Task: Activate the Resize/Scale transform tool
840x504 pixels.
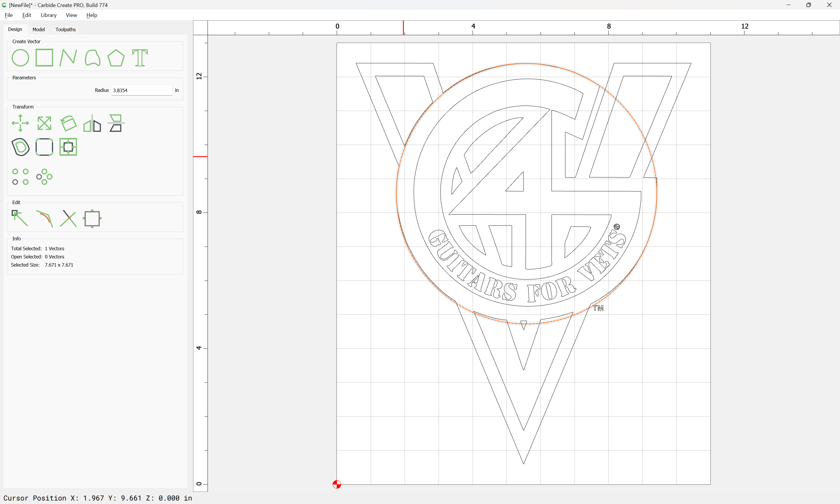Action: tap(44, 123)
